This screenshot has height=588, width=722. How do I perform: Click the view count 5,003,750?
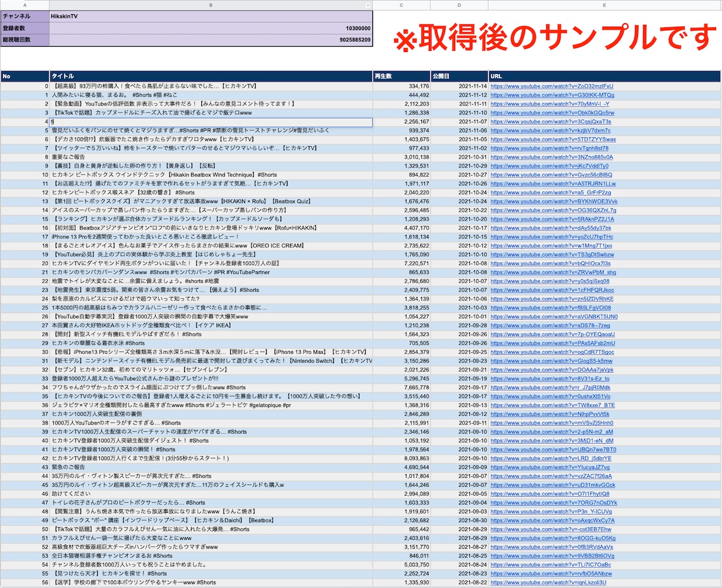point(417,565)
